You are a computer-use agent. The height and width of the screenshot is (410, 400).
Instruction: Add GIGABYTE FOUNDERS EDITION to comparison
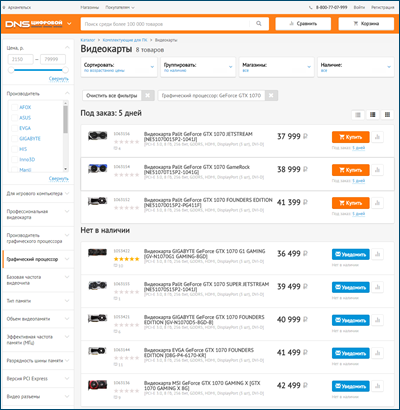(x=377, y=320)
